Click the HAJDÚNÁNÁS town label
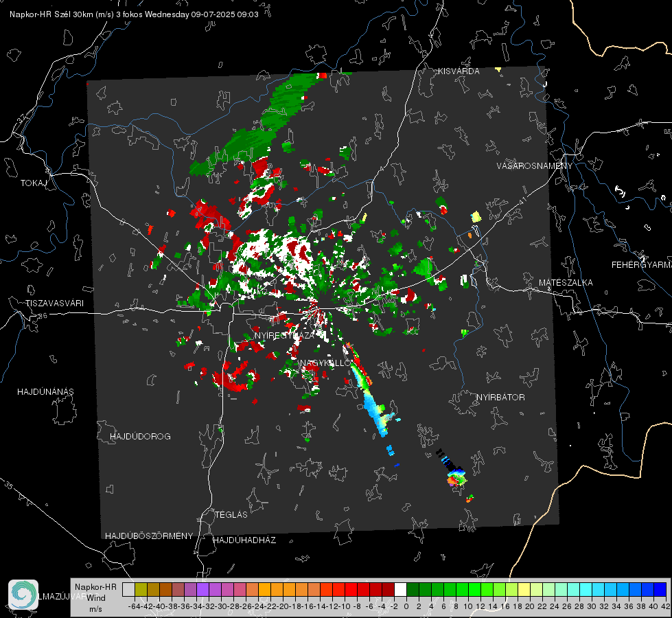 coord(45,392)
